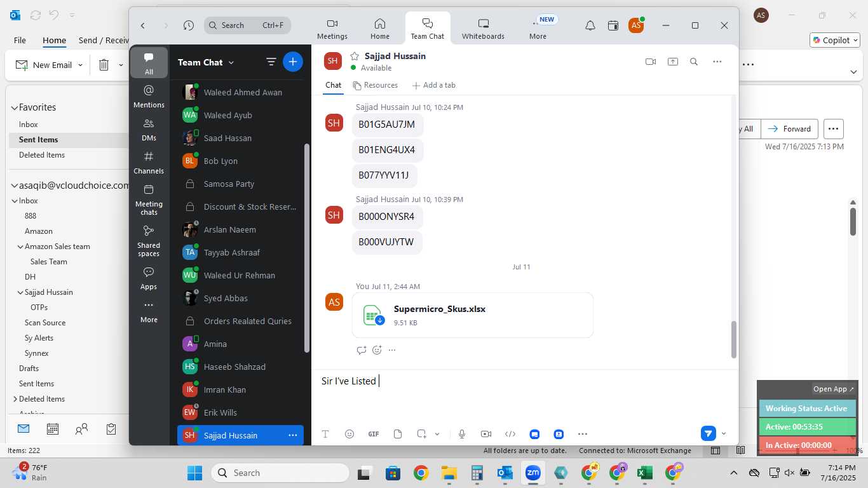Viewport: 868px width, 488px height.
Task: Reply in thread to Supermicro_Skus file
Action: pyautogui.click(x=362, y=350)
